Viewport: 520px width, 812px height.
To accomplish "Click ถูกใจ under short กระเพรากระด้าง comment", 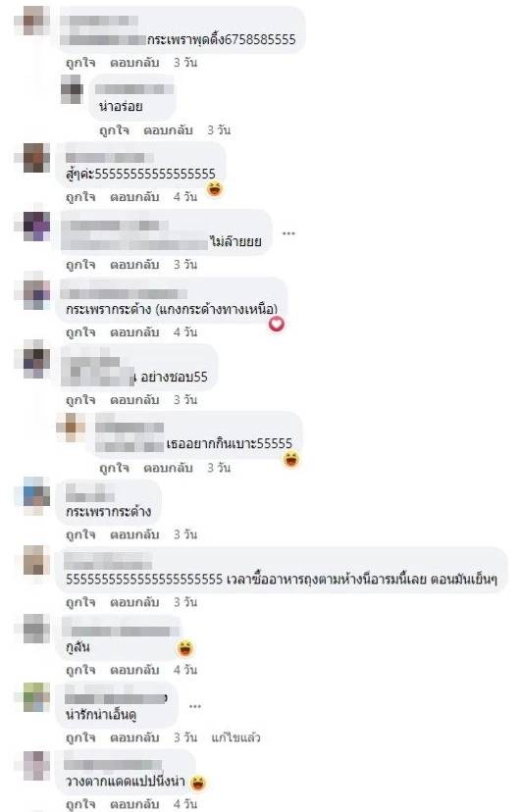I will point(80,534).
